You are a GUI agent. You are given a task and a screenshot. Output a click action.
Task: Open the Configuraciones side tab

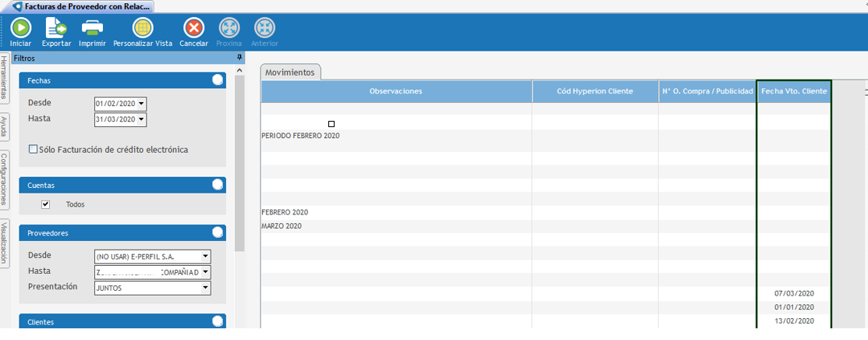tap(5, 179)
